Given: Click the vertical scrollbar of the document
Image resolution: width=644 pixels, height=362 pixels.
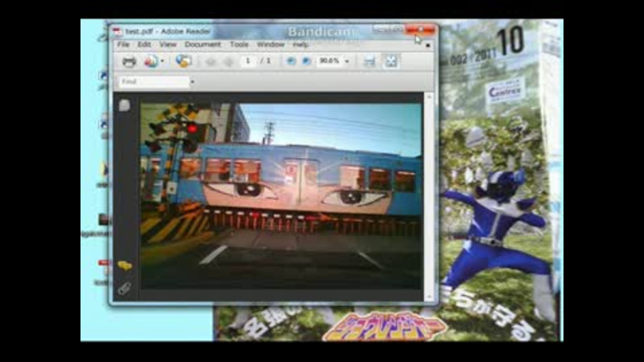Looking at the screenshot, I should pos(429,197).
